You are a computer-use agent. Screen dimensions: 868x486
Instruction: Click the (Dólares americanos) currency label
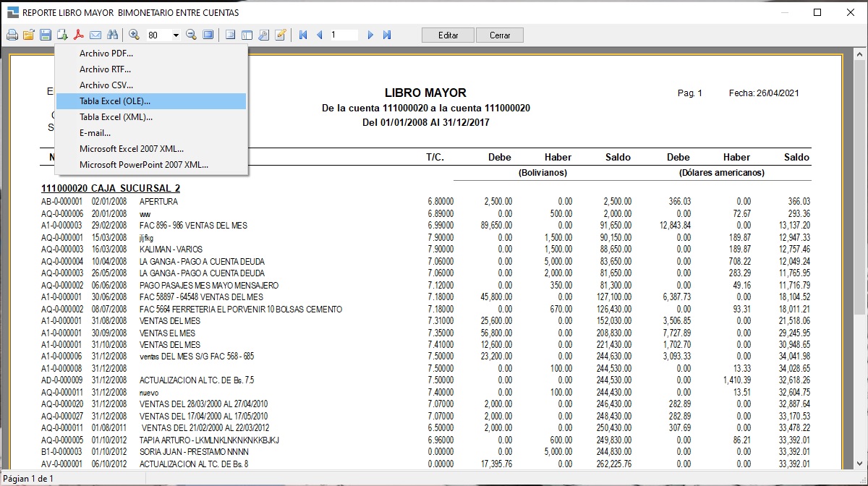[x=722, y=173]
